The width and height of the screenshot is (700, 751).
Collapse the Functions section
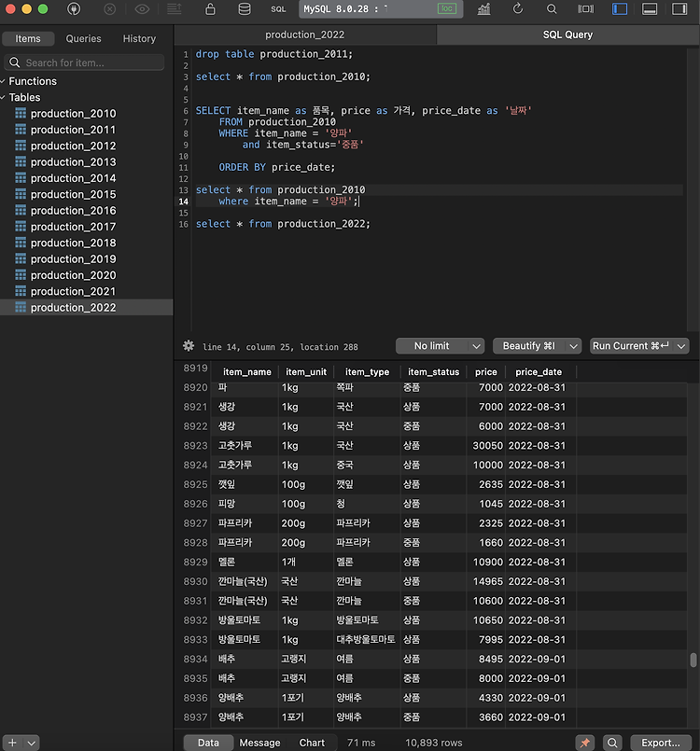point(3,81)
